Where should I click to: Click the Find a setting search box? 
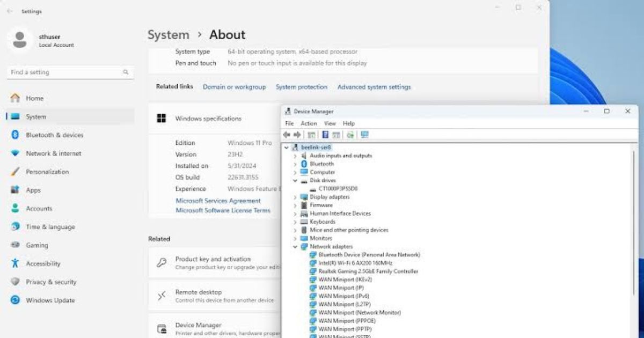point(64,72)
